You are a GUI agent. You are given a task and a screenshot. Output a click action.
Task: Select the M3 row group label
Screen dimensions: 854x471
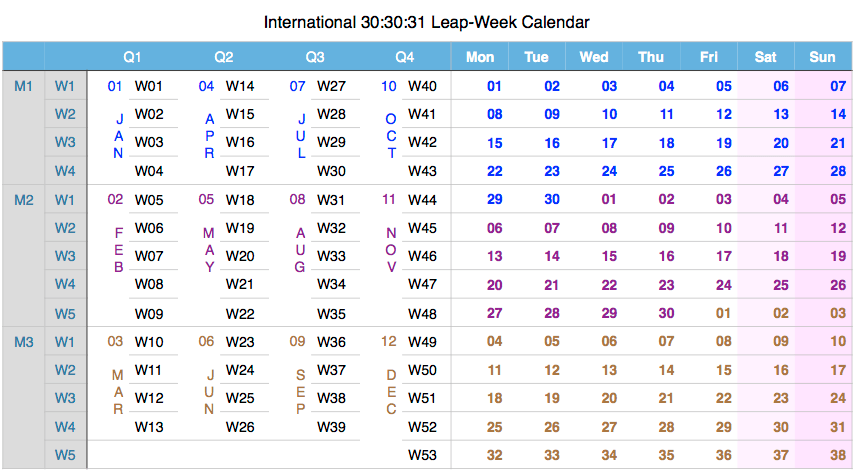24,342
